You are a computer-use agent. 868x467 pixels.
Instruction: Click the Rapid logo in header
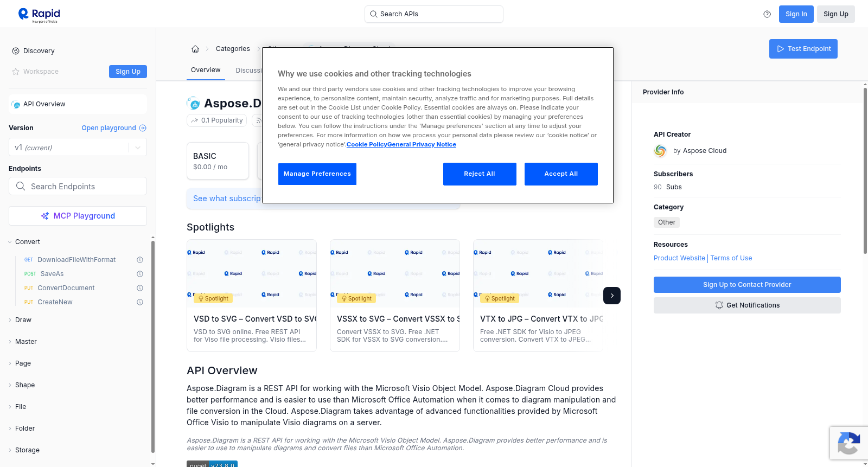click(39, 15)
